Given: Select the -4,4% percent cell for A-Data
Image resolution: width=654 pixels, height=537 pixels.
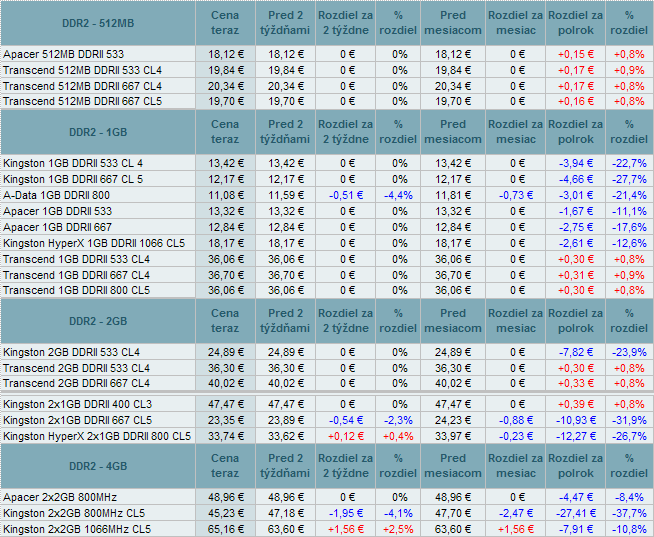Looking at the screenshot, I should [x=398, y=195].
